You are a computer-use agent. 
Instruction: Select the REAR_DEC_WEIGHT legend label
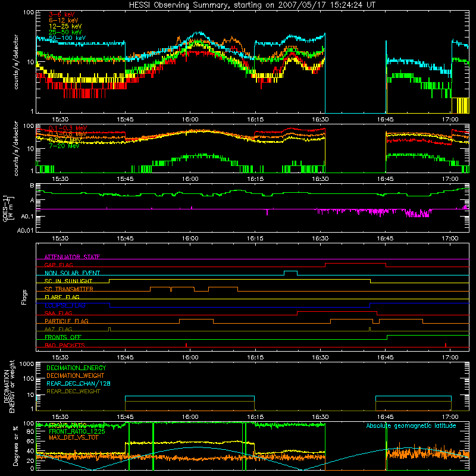[73, 392]
